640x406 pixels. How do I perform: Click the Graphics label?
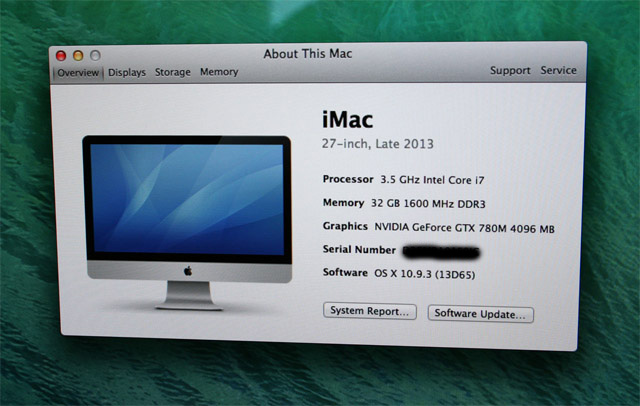pyautogui.click(x=345, y=226)
